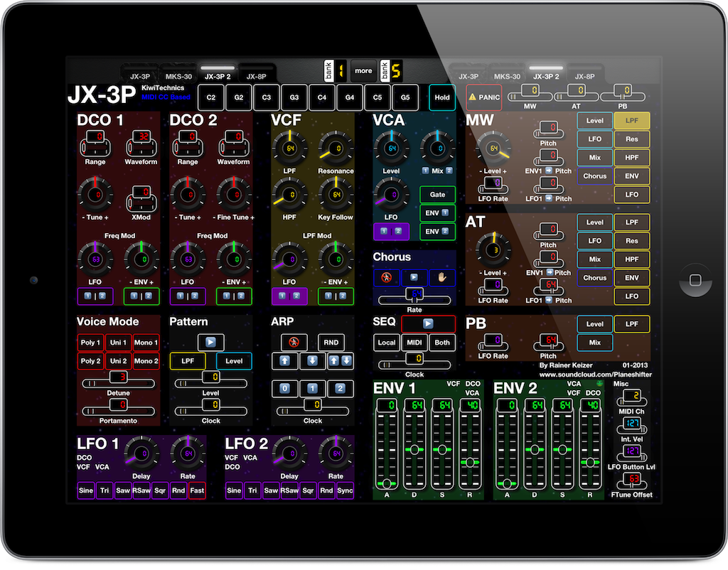The image size is (728, 570).
Task: Adjust the Chorus Rate slider
Action: [413, 300]
